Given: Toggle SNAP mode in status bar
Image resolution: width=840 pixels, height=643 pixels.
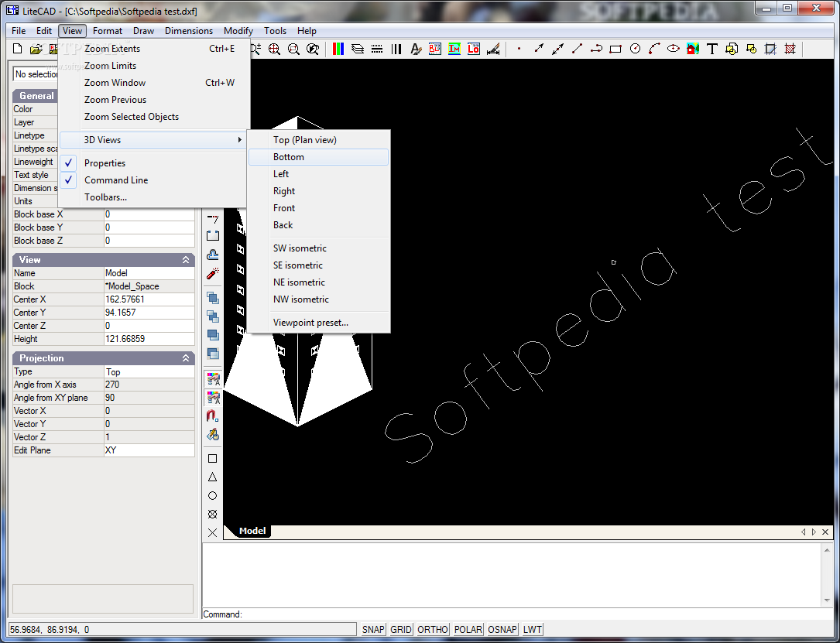Looking at the screenshot, I should pyautogui.click(x=373, y=630).
